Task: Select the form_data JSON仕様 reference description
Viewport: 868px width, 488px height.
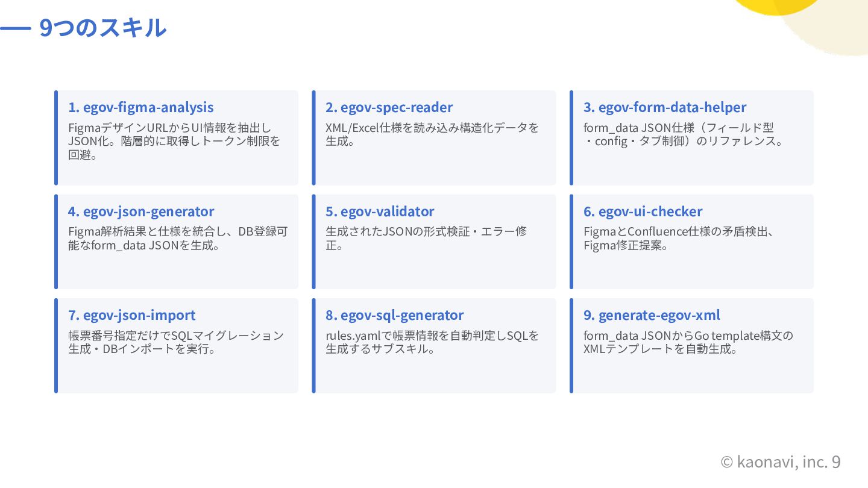Action: click(x=683, y=134)
